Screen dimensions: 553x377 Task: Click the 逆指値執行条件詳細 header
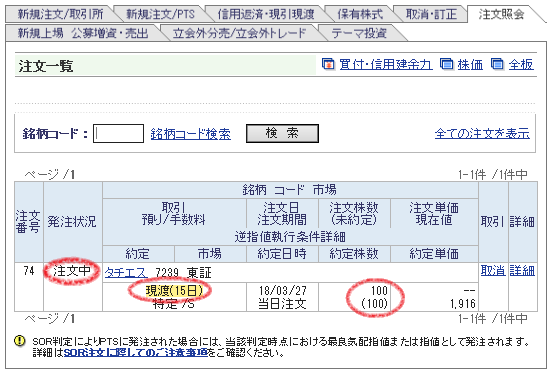290,237
